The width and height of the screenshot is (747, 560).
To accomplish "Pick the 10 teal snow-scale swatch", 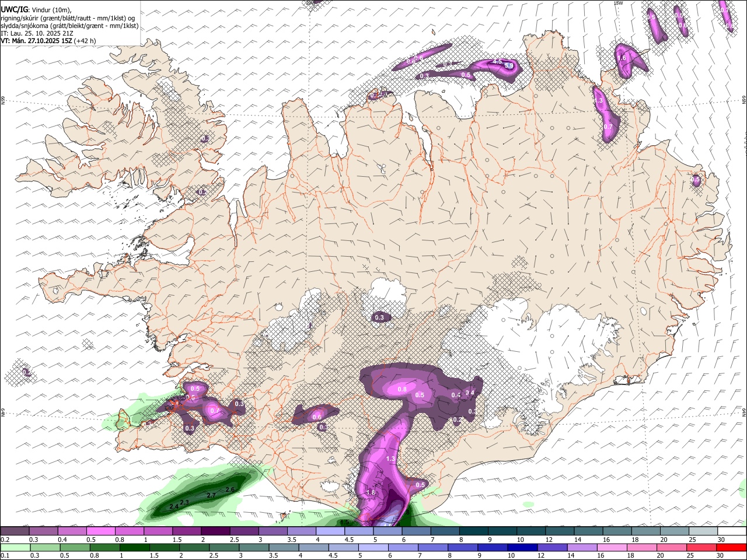I will (530, 531).
